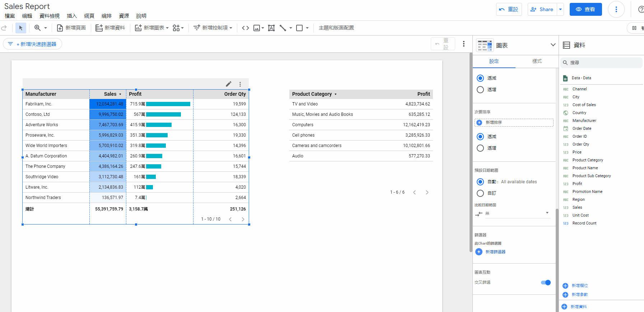Open the 資料檢視 view menu
Viewport: 644px width, 312px height.
click(x=50, y=16)
